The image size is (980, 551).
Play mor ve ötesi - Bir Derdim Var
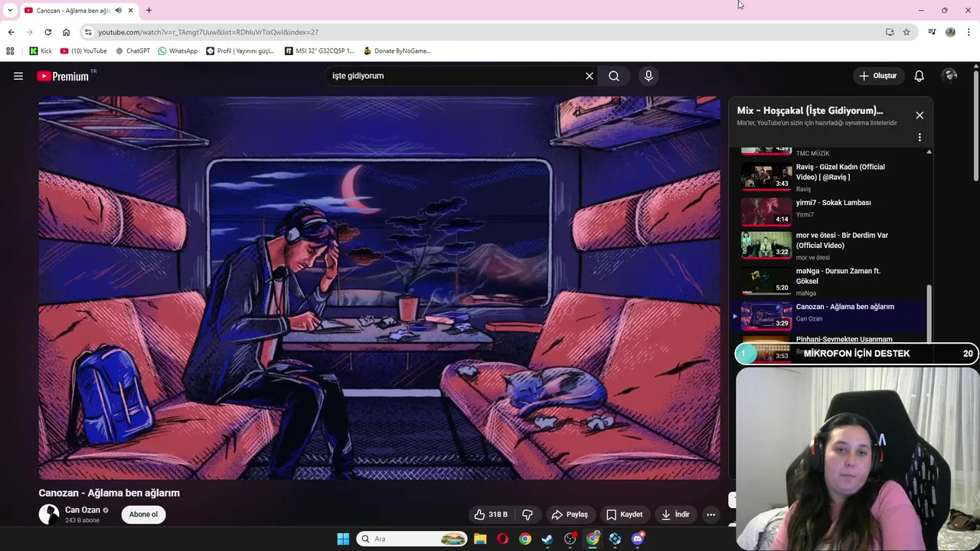(831, 245)
